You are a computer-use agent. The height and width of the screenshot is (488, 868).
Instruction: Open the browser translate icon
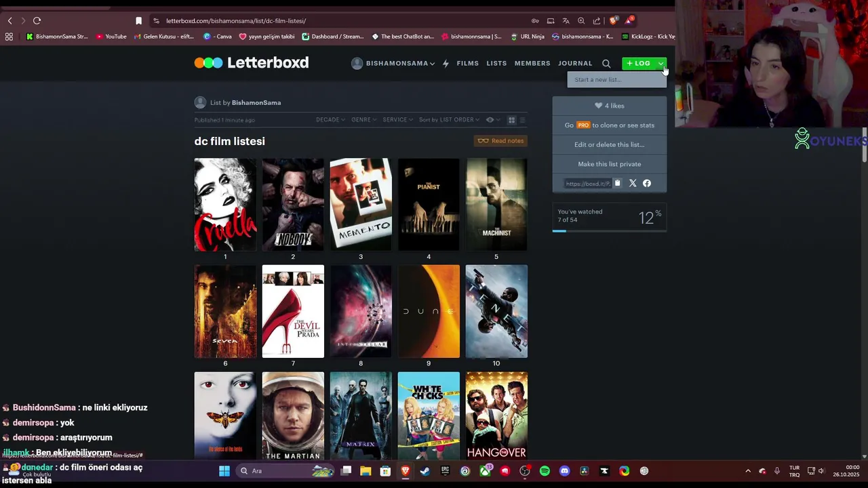[x=566, y=21]
